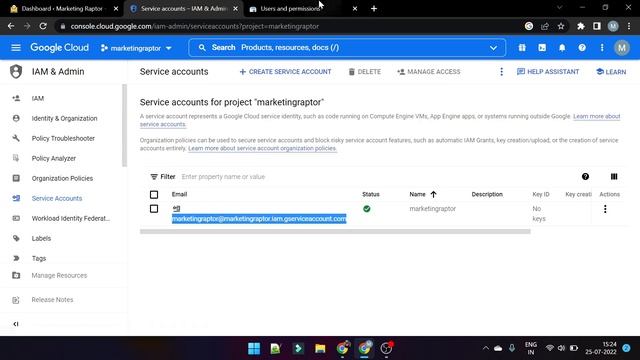Open IAM in the sidebar
This screenshot has width=640, height=360.
[38, 98]
